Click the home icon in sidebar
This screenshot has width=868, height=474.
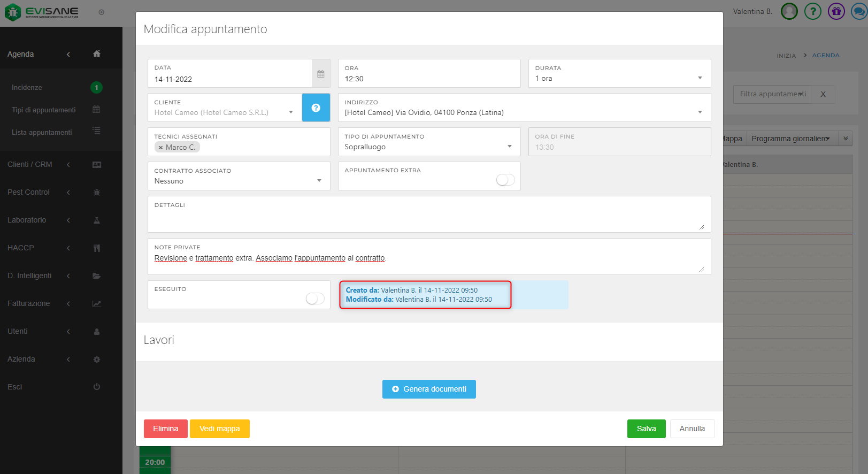(97, 53)
